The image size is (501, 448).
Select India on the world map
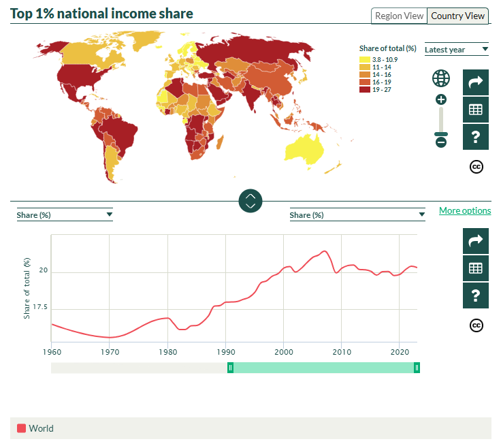tap(251, 94)
